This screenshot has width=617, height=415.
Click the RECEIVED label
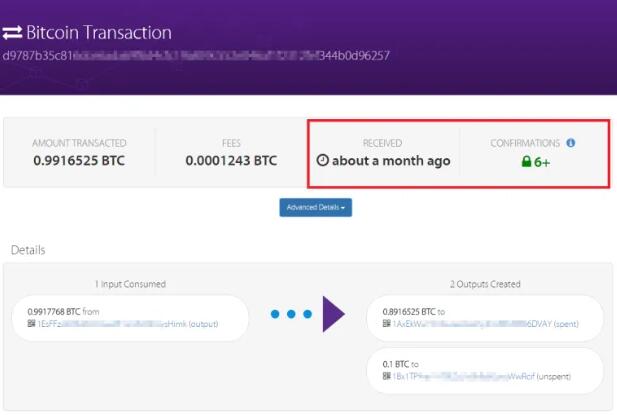[382, 143]
